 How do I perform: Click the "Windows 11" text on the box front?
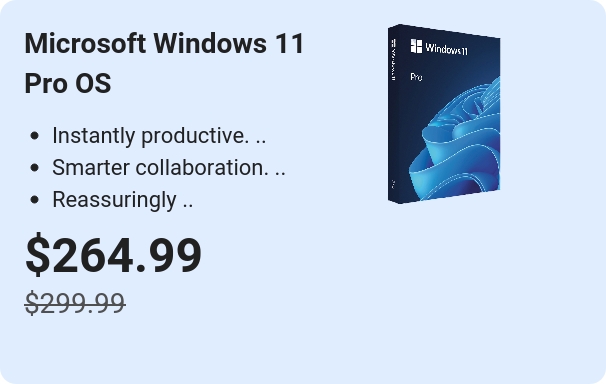pos(446,49)
